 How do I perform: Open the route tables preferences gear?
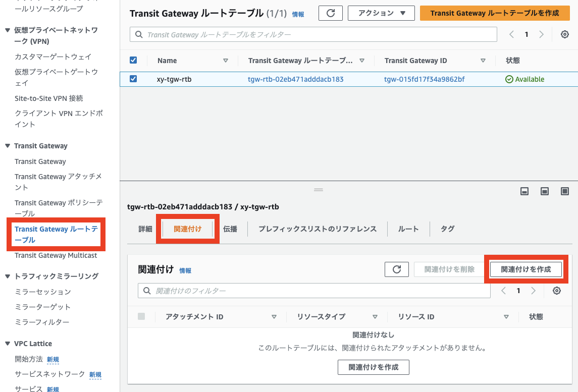coord(564,34)
